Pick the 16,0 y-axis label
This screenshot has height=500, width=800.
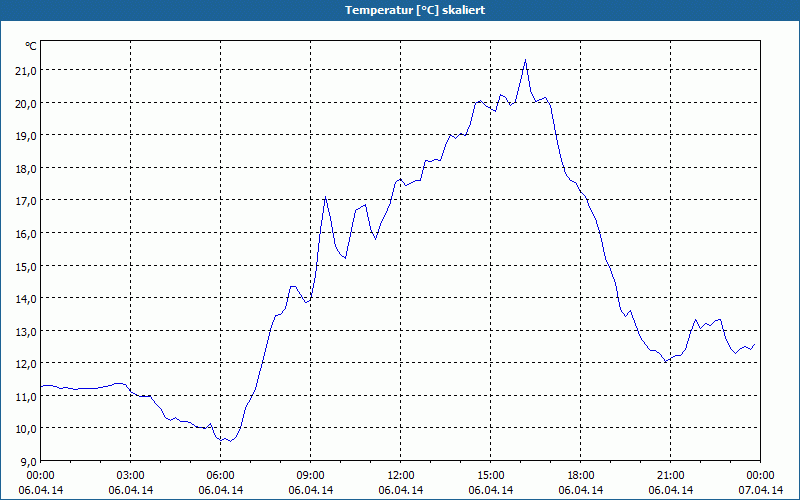(26, 234)
